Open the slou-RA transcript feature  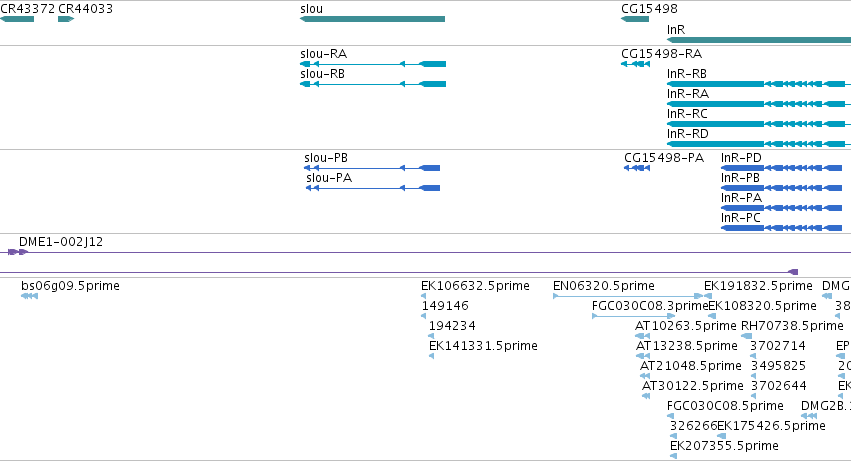tap(373, 64)
